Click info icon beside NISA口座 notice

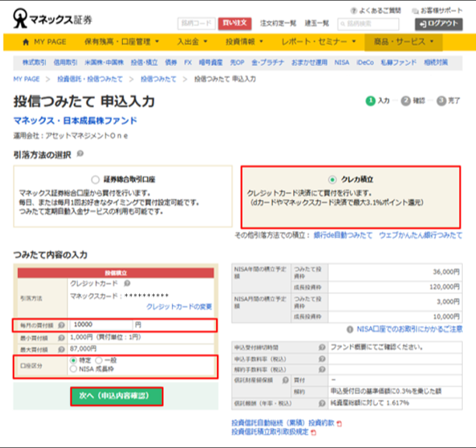click(x=350, y=329)
